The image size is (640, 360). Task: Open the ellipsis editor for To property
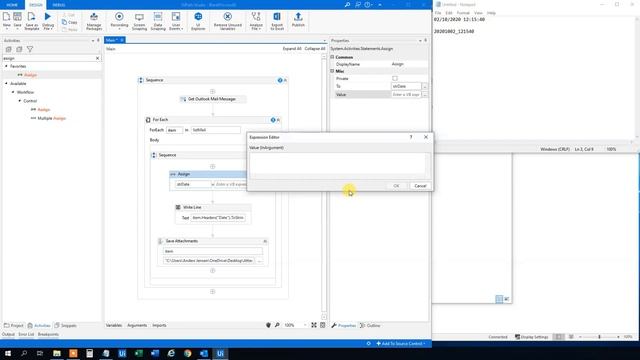pyautogui.click(x=425, y=87)
